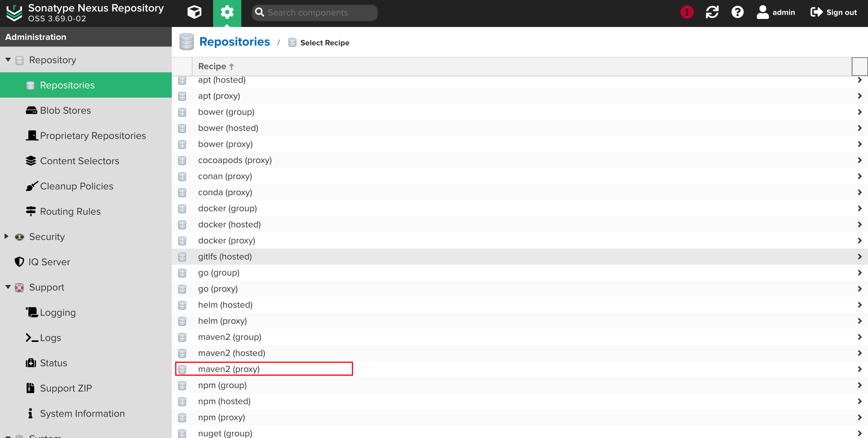The height and width of the screenshot is (438, 868).
Task: Collapse the Support tree section
Action: [x=8, y=287]
